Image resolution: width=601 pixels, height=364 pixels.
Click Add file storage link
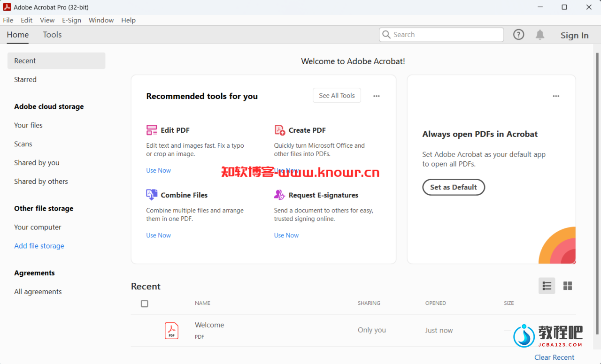[39, 246]
